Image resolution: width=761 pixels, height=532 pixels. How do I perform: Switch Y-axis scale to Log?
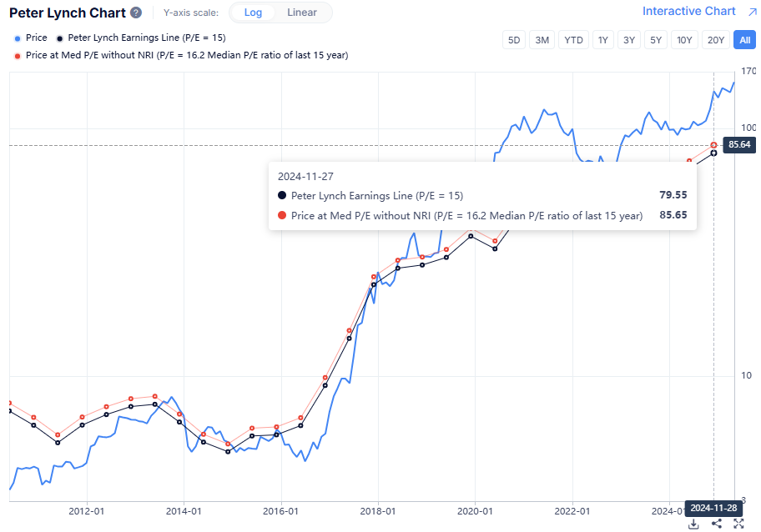tap(252, 13)
